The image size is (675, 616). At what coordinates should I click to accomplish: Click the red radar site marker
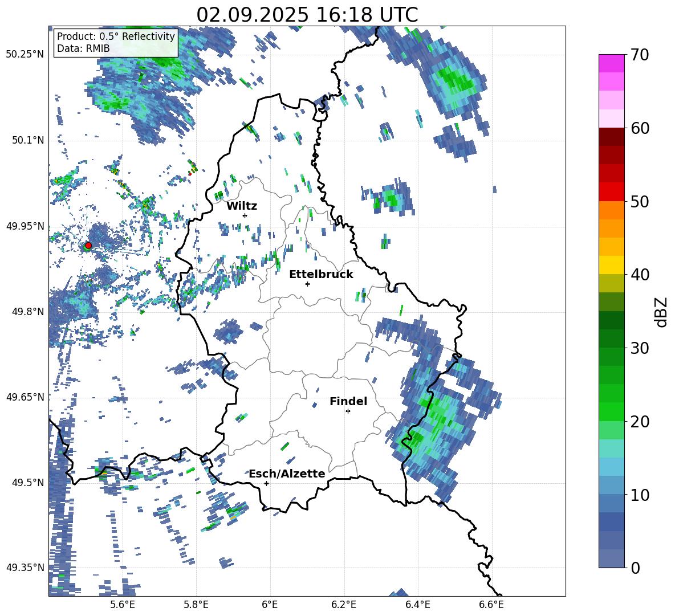88,246
